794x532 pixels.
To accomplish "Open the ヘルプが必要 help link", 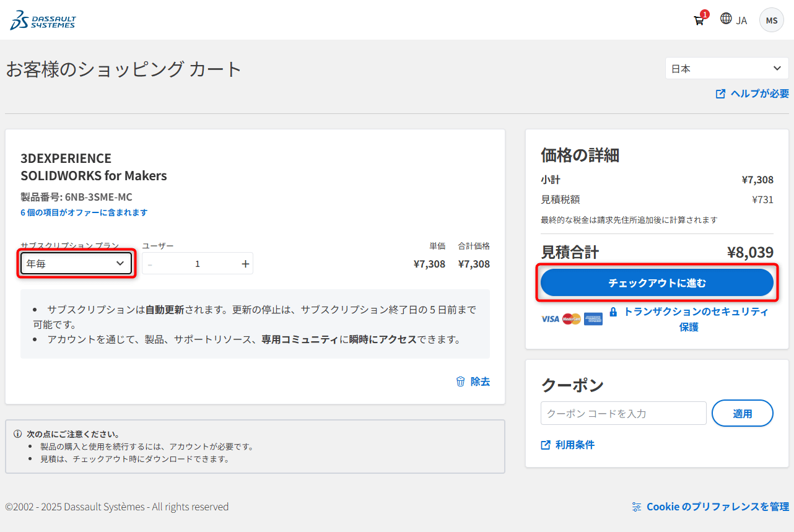I will pos(759,94).
